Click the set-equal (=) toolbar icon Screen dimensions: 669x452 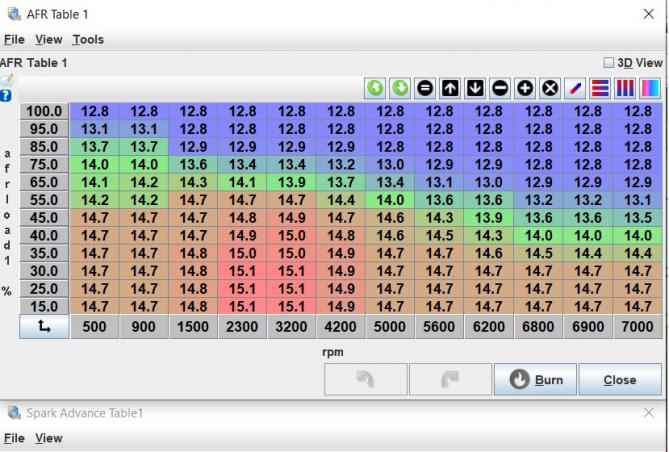coord(425,88)
